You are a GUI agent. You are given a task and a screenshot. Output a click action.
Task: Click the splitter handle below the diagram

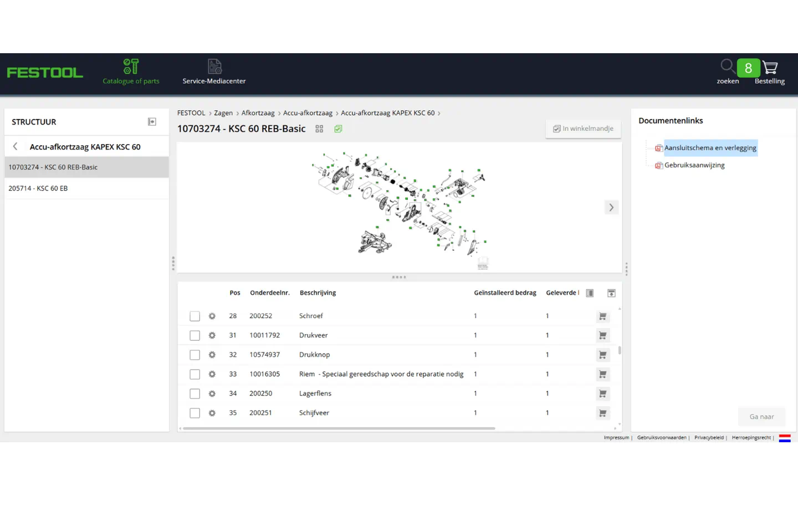[x=399, y=277]
